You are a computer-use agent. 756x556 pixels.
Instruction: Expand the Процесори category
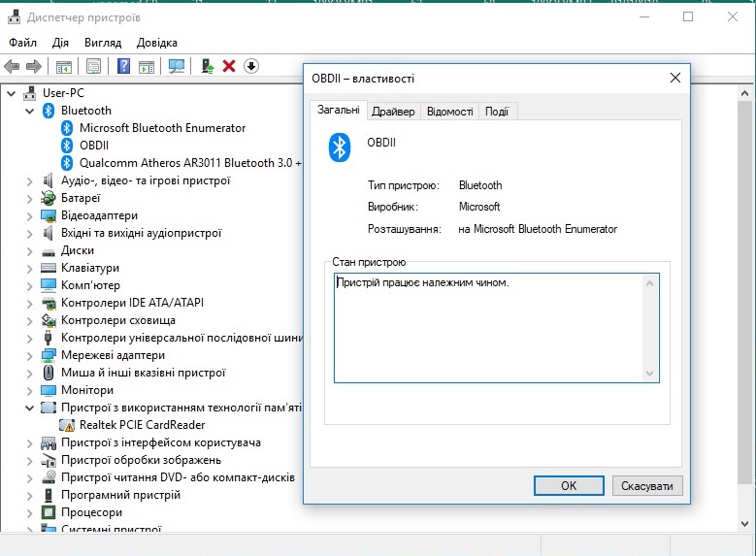coord(29,513)
